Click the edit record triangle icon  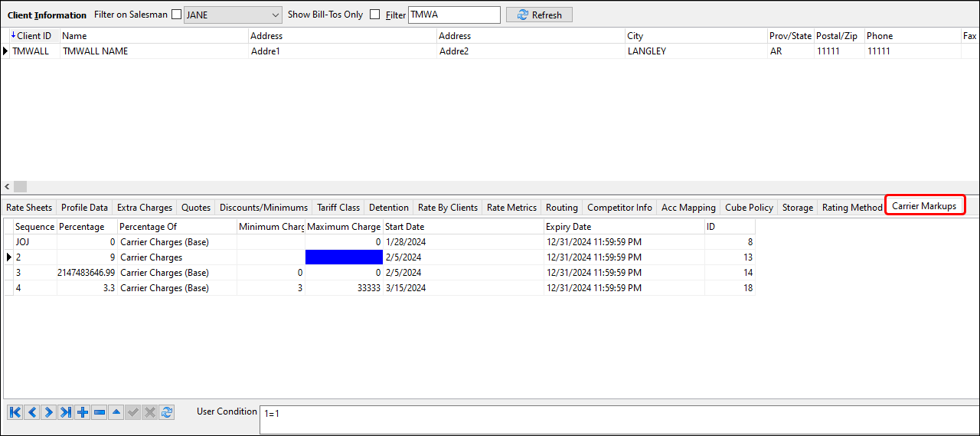[x=116, y=412]
